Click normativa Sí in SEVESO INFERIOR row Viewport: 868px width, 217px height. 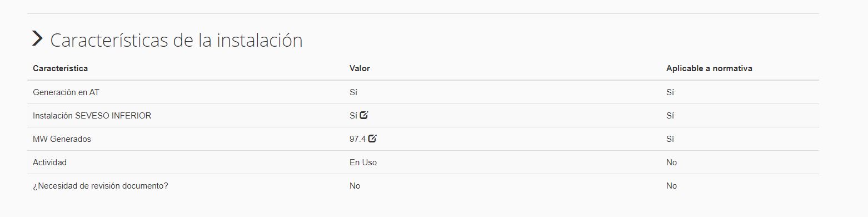[670, 116]
